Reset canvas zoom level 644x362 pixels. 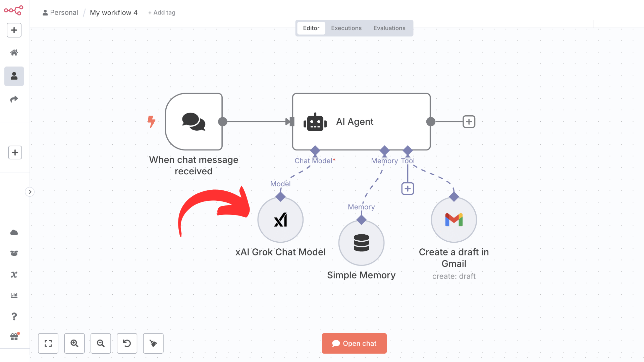(127, 343)
